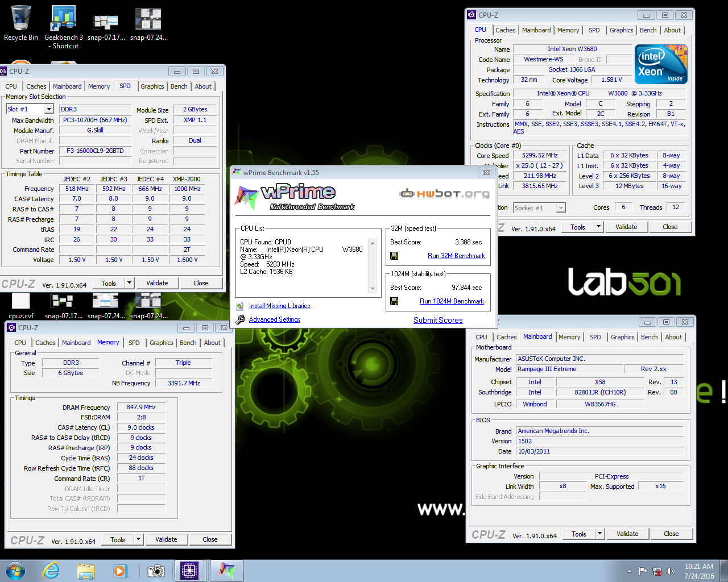Click Close button in the Memory window

tap(210, 539)
